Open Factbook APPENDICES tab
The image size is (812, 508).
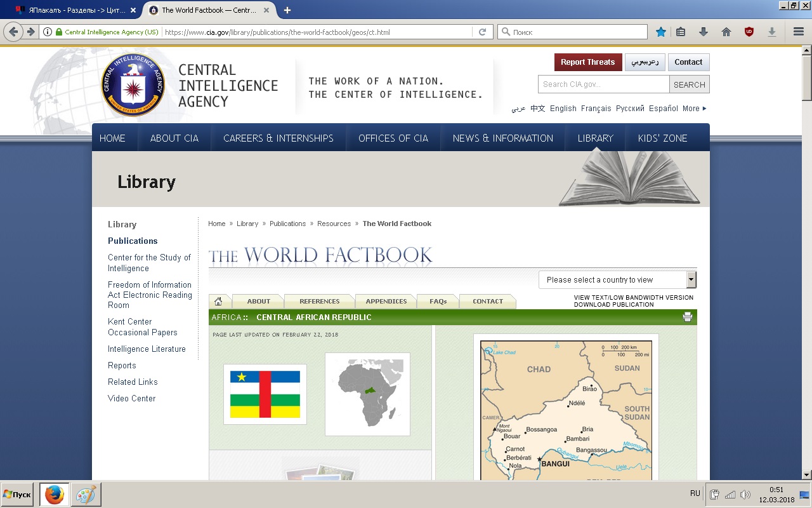point(386,301)
